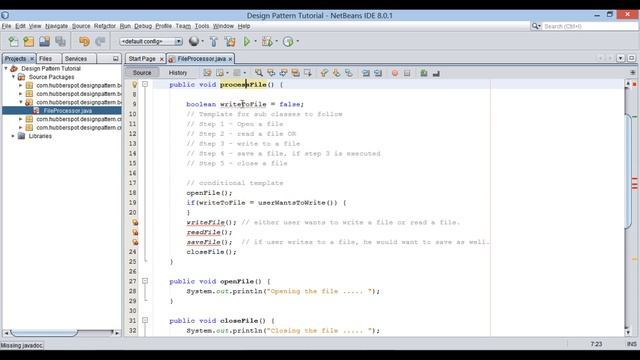Image resolution: width=640 pixels, height=360 pixels.
Task: Open the Tools menu
Action: (202, 26)
